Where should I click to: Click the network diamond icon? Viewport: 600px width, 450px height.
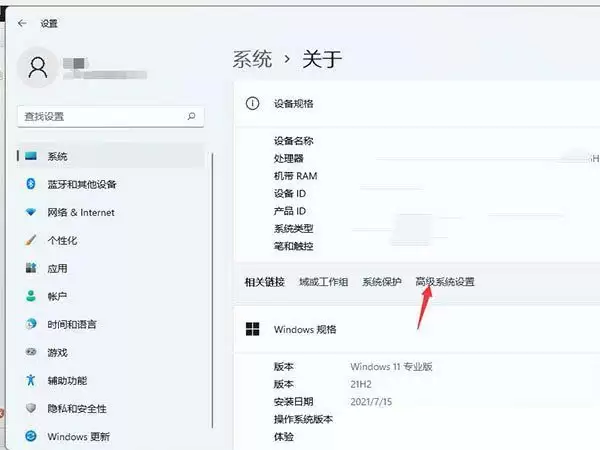coord(31,212)
